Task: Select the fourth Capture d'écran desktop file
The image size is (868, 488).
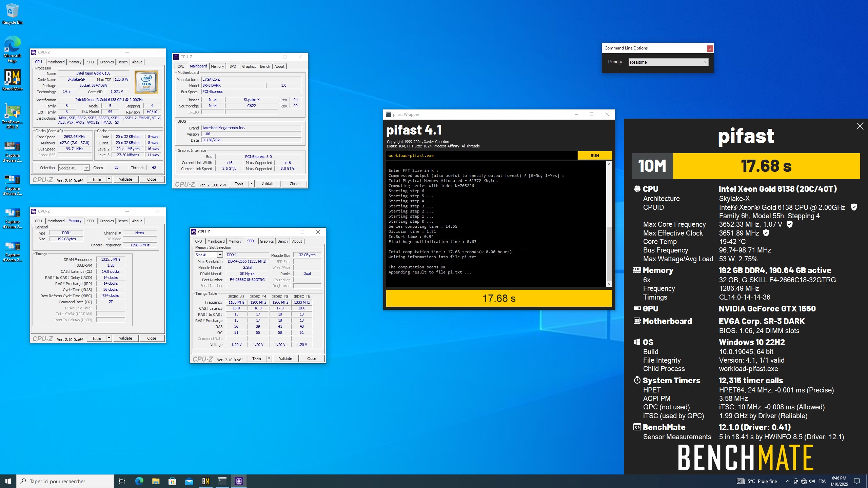Action: pos(12,251)
